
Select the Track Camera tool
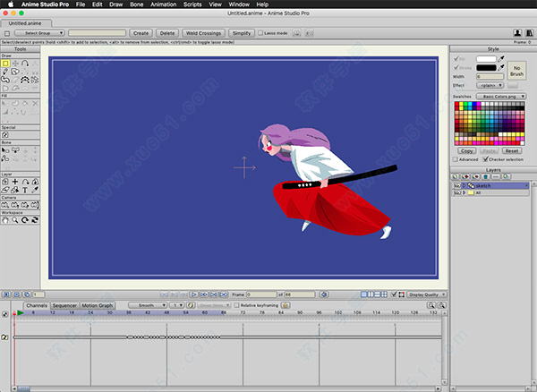pyautogui.click(x=5, y=205)
